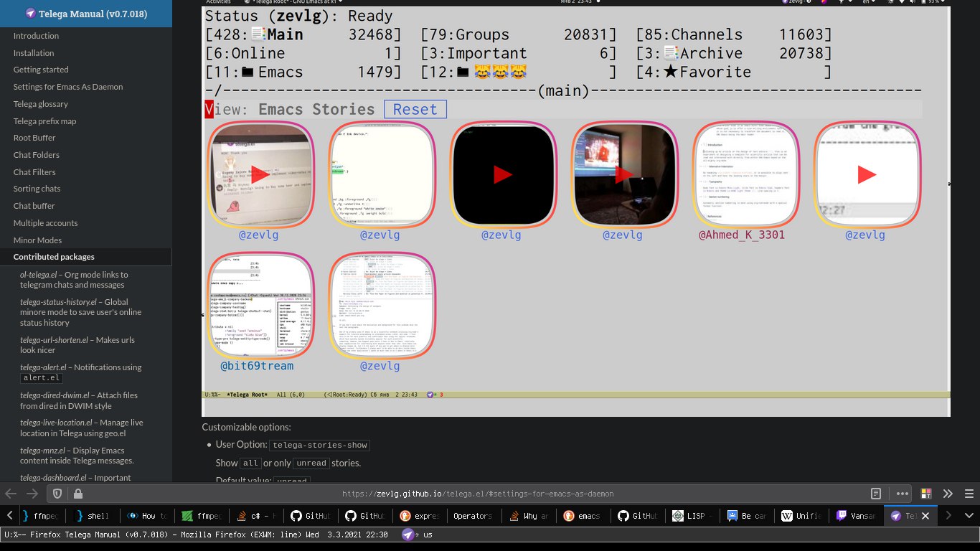Open the Telega glossary section
Viewport: 980px width, 551px height.
click(x=41, y=104)
